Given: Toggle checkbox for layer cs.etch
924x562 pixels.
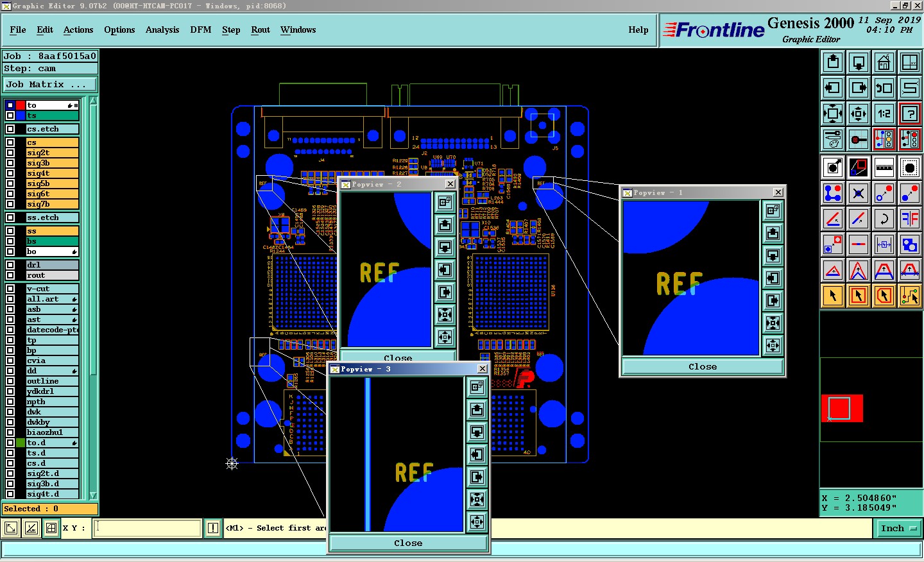Looking at the screenshot, I should (10, 129).
